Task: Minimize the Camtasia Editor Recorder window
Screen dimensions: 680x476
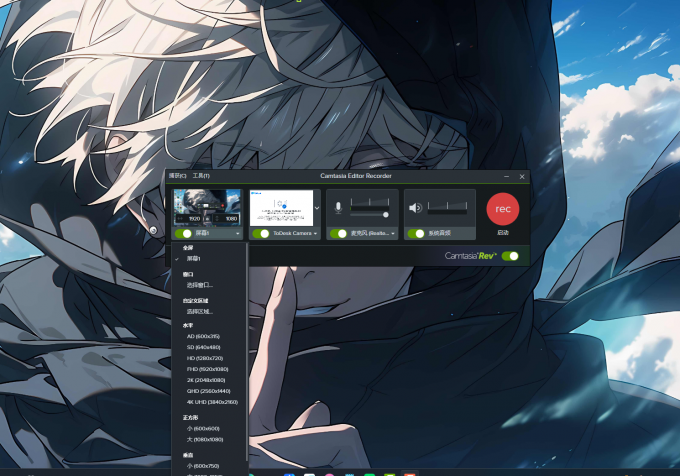Action: (x=507, y=176)
